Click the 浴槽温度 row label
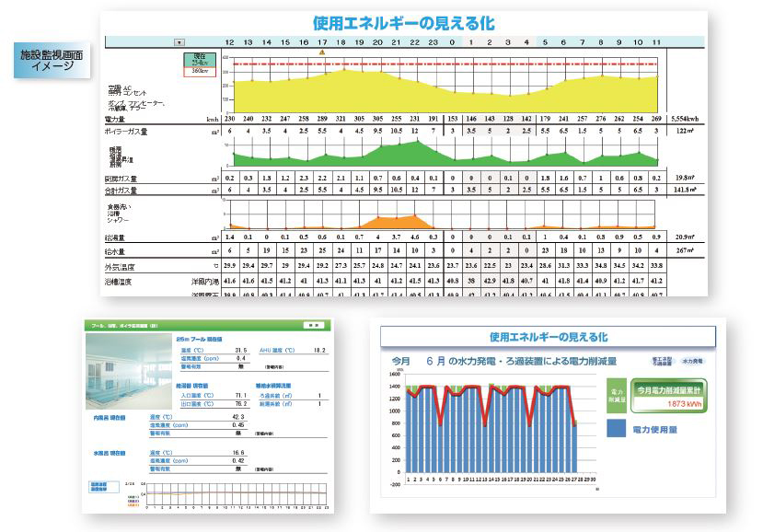Image resolution: width=763 pixels, height=532 pixels. (x=118, y=282)
